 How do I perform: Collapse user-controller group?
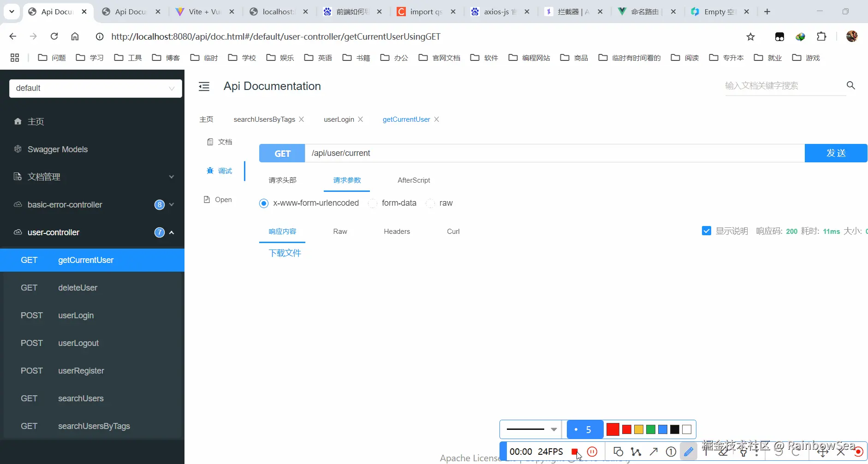point(92,232)
